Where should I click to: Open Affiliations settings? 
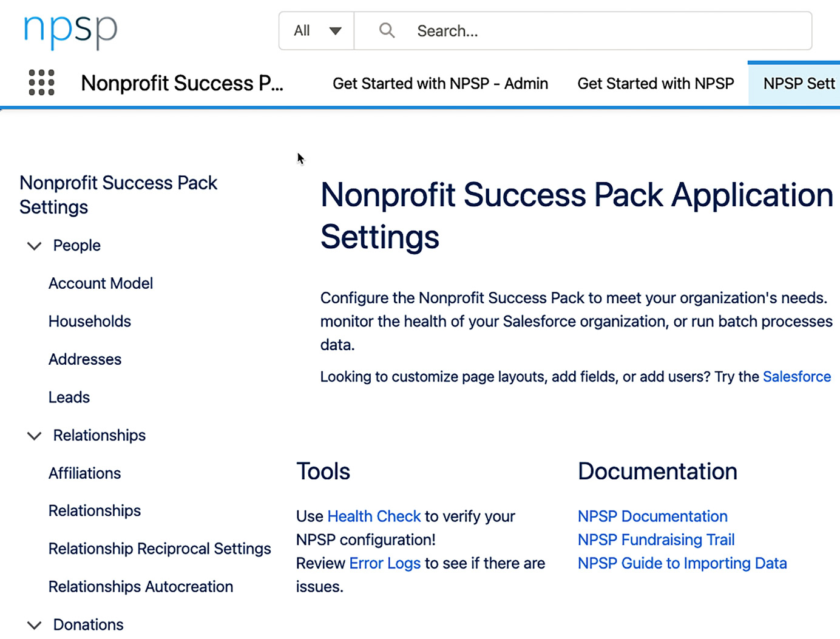point(85,473)
